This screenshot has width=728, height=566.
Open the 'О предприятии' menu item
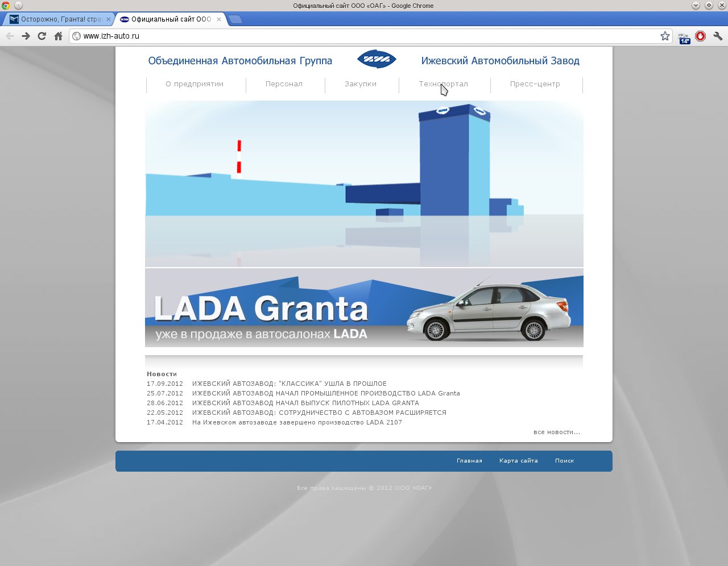coord(195,84)
